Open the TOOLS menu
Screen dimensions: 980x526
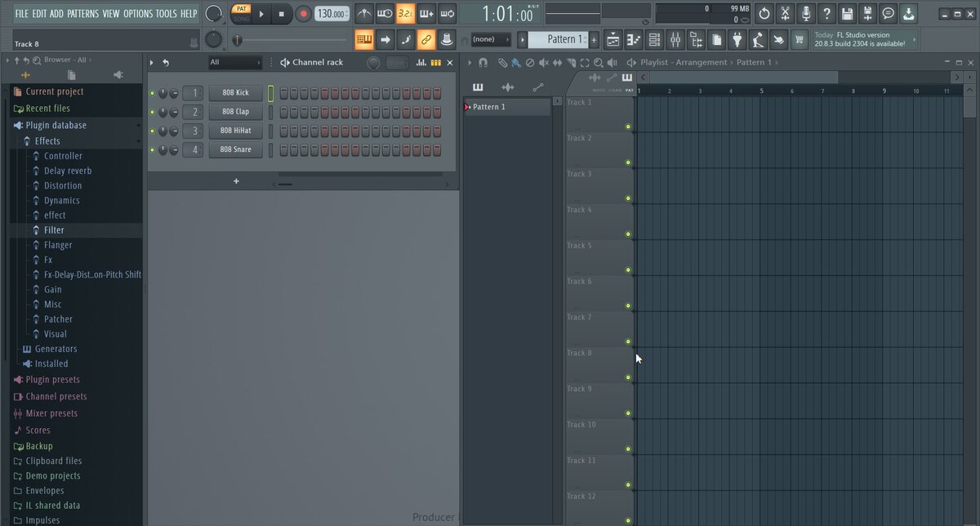click(166, 13)
